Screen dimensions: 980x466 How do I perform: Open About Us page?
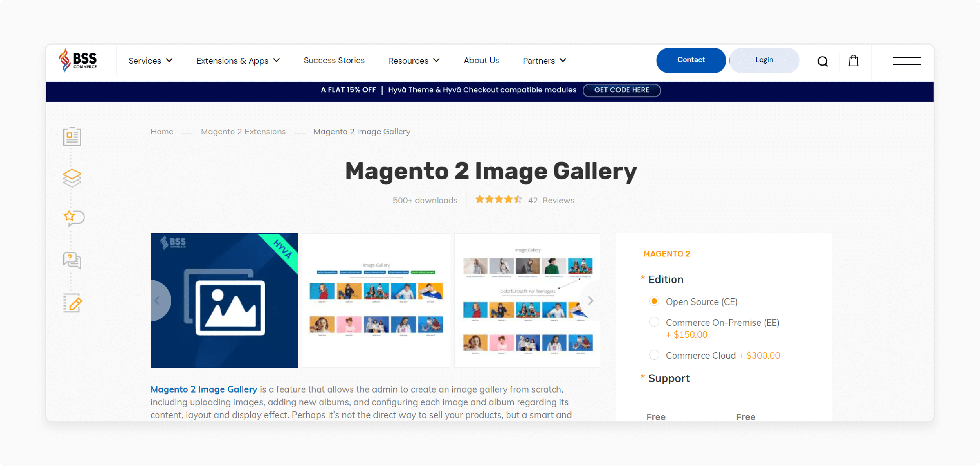(481, 60)
